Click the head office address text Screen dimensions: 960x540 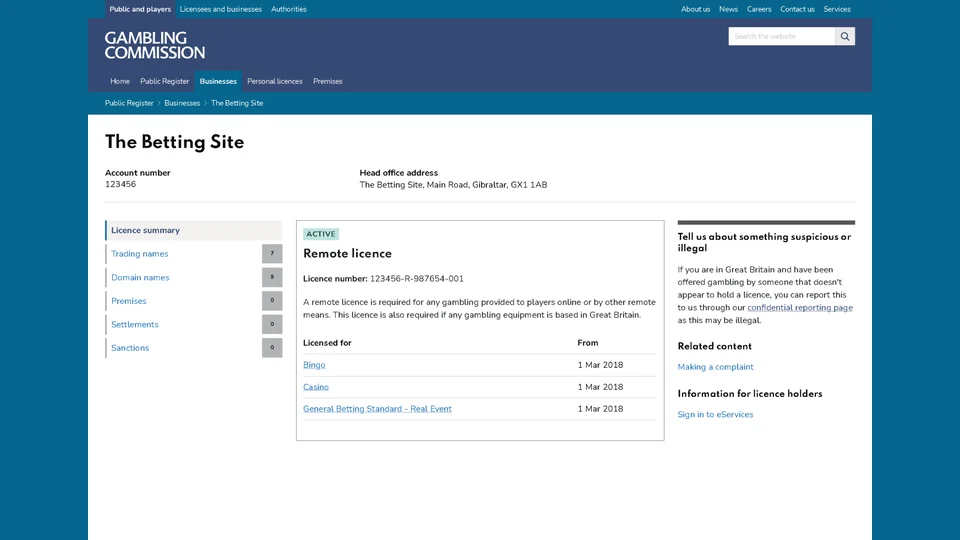(x=453, y=185)
